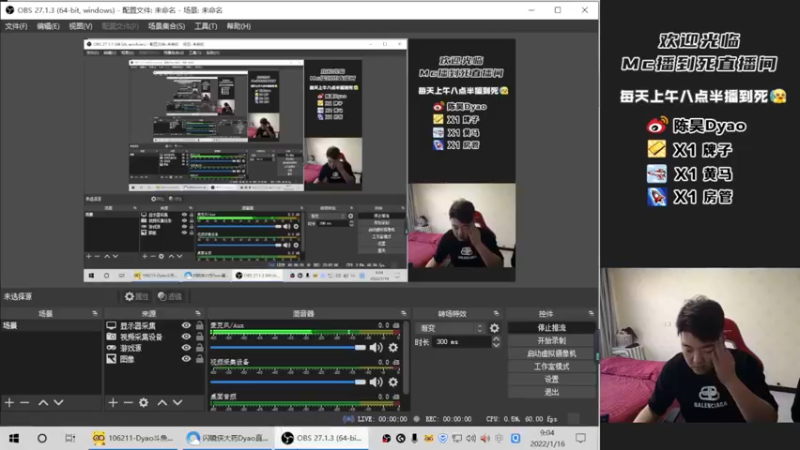
Task: Pop out the 混音器 dock panel
Action: tap(404, 313)
